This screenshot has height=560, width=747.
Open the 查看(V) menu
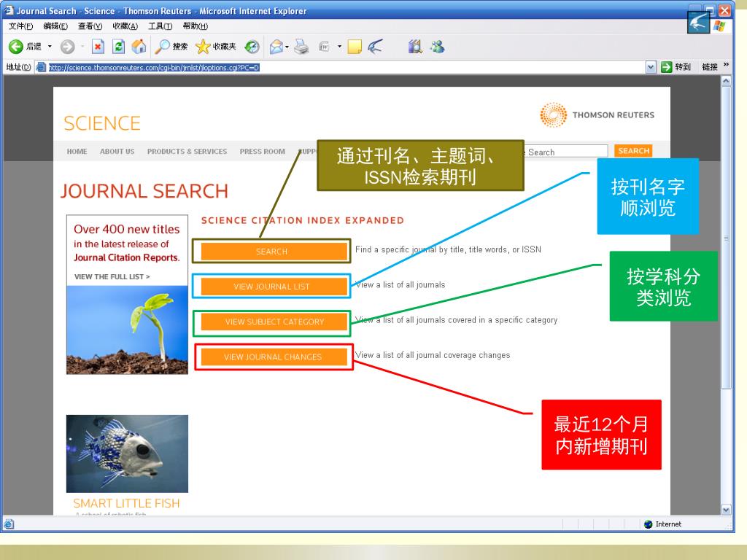pos(90,26)
